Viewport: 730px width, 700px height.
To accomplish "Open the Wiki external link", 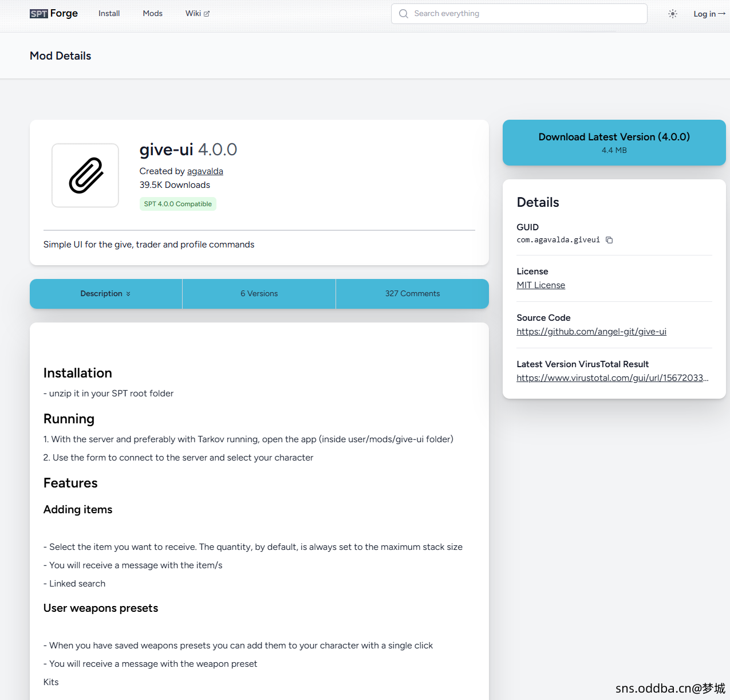I will coord(197,13).
